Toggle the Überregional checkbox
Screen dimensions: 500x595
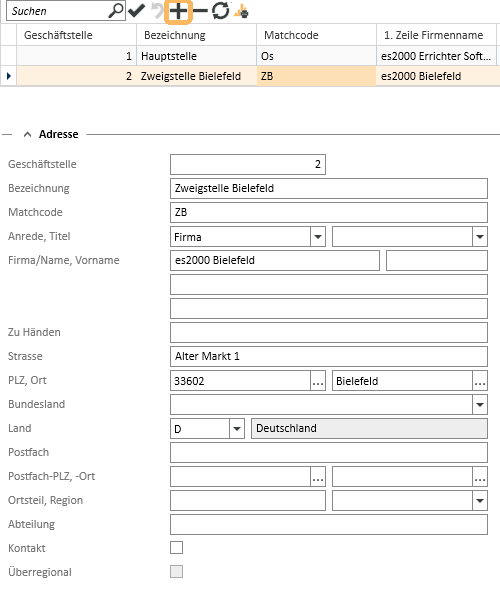176,571
